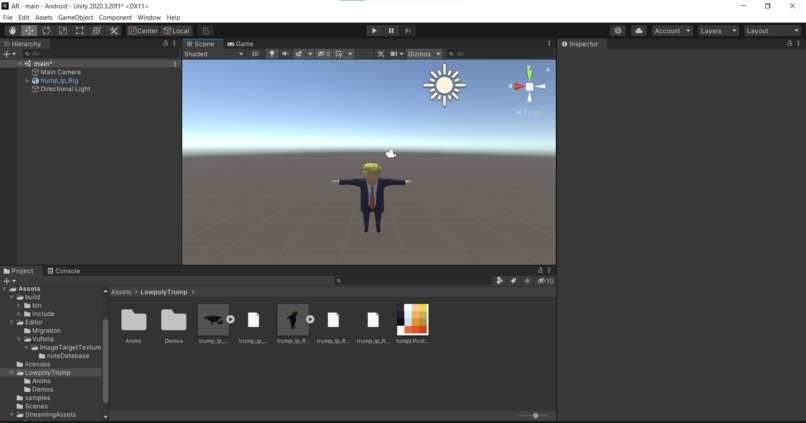This screenshot has height=423, width=806.
Task: Open the Gizmos dropdown
Action: pyautogui.click(x=424, y=54)
